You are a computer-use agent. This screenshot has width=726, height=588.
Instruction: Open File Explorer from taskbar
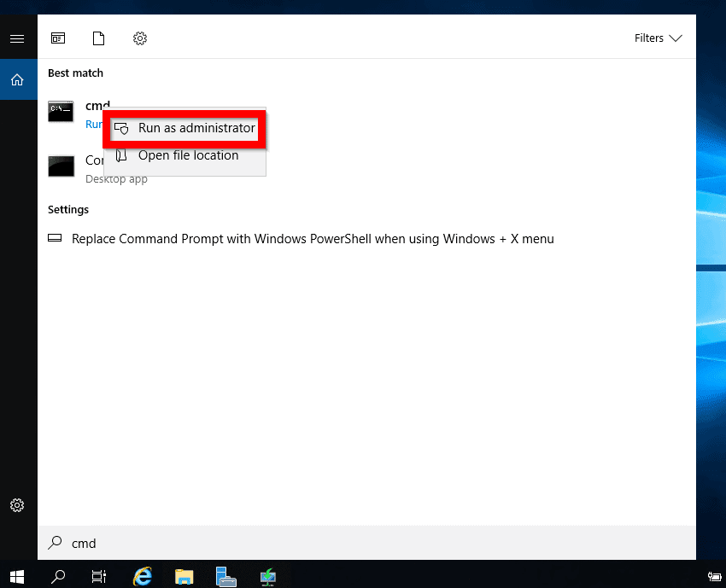tap(184, 577)
